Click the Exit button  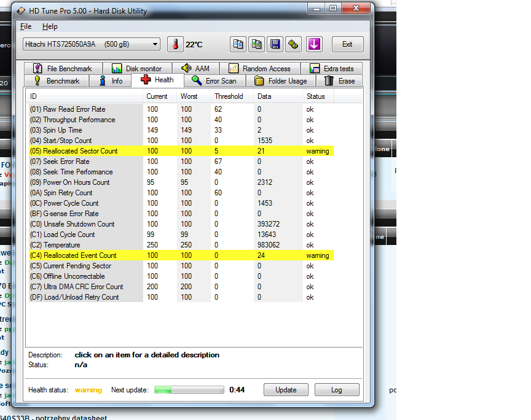tap(347, 44)
